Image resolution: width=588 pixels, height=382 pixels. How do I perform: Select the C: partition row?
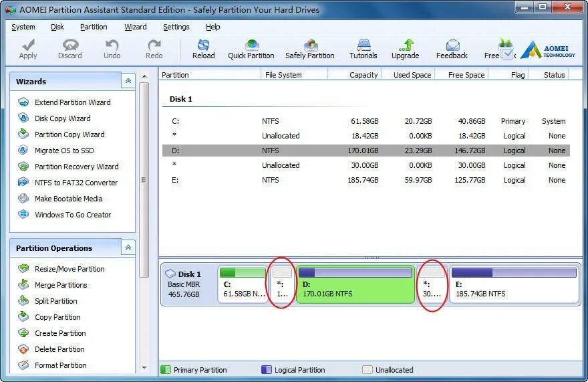pos(366,121)
